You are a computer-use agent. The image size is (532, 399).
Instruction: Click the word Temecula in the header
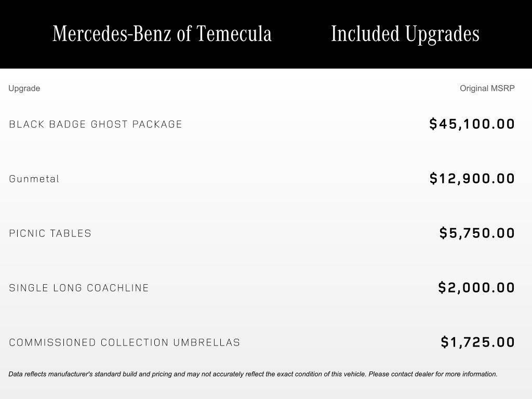click(x=234, y=34)
